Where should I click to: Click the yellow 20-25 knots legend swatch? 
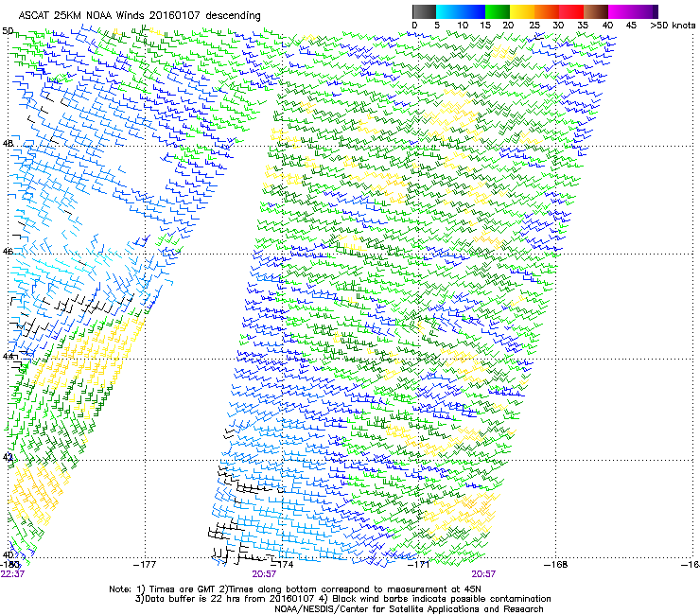tap(522, 11)
